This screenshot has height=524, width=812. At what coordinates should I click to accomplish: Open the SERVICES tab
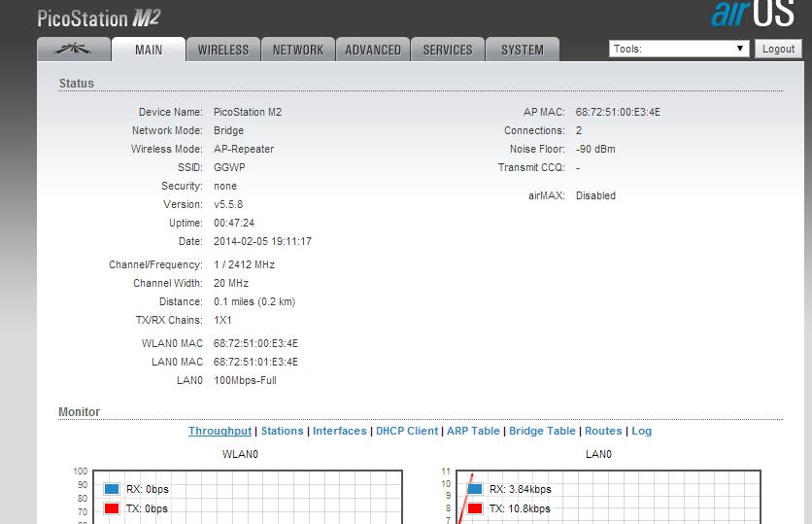[448, 50]
